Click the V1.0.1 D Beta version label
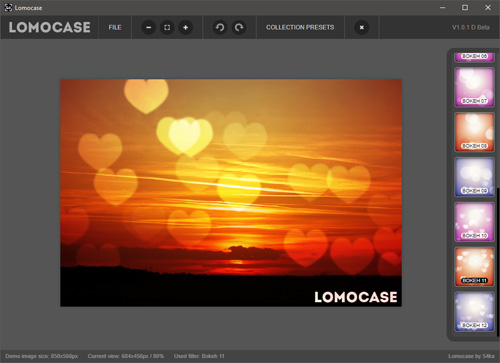Image resolution: width=500 pixels, height=363 pixels. [471, 27]
